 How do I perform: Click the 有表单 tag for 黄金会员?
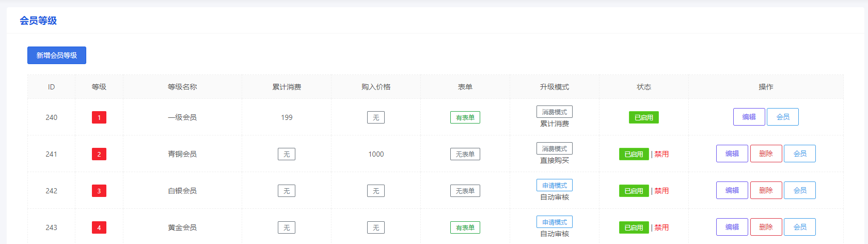pyautogui.click(x=465, y=227)
